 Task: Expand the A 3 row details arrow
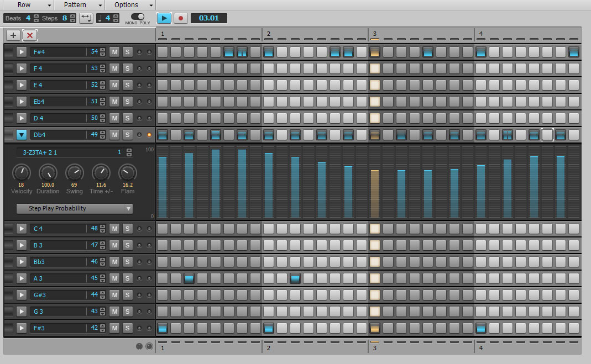tap(22, 278)
